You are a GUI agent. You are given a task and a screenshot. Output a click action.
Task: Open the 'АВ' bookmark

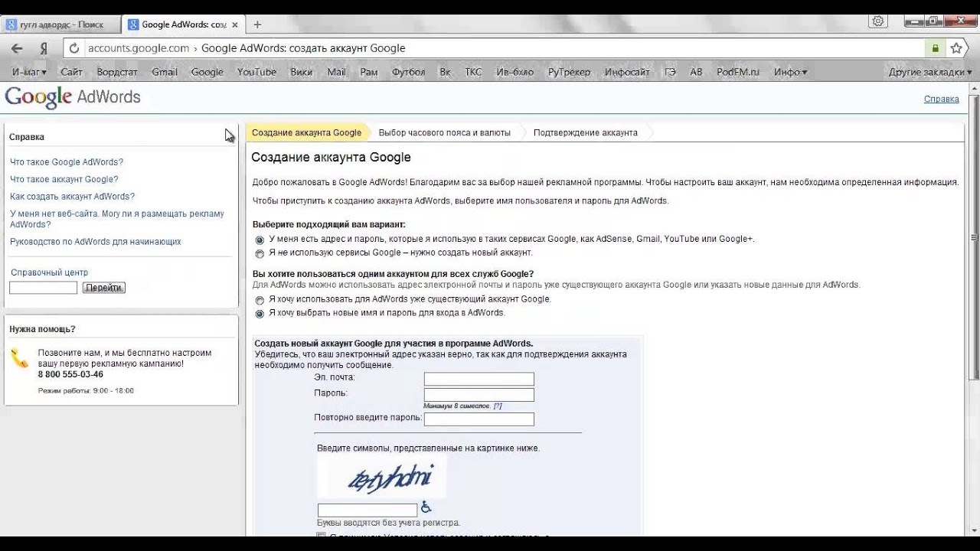(x=696, y=72)
